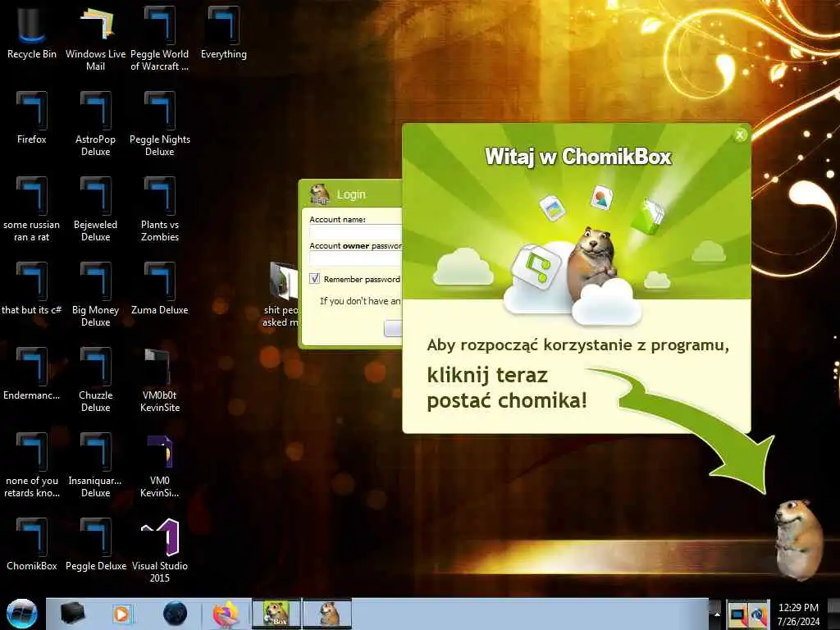This screenshot has height=630, width=840.
Task: Click the Login window button at bottom
Action: [x=393, y=328]
